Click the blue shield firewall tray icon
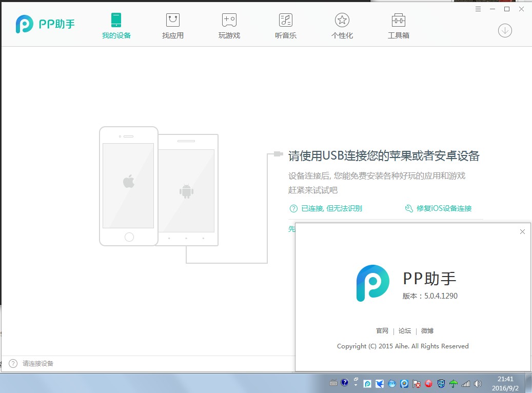 point(441,383)
